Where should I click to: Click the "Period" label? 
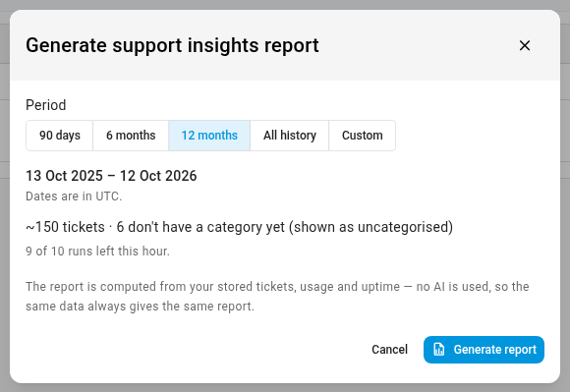(46, 105)
